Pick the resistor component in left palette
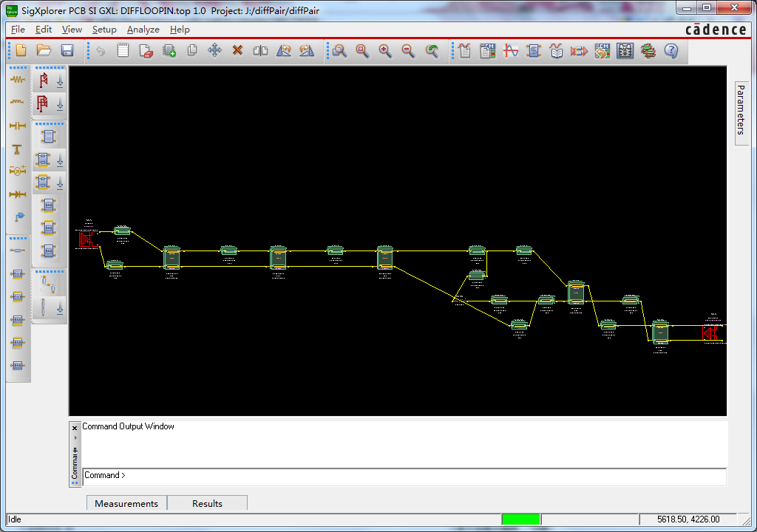 [18, 79]
